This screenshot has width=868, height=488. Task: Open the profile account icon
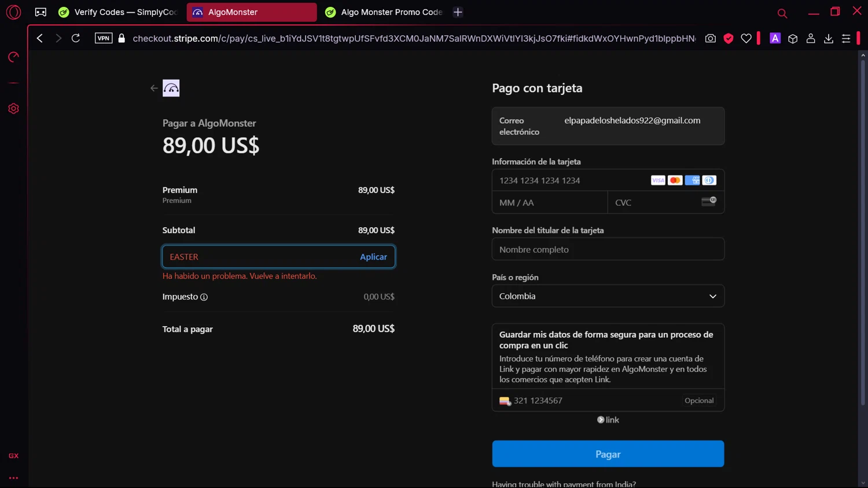coord(811,38)
